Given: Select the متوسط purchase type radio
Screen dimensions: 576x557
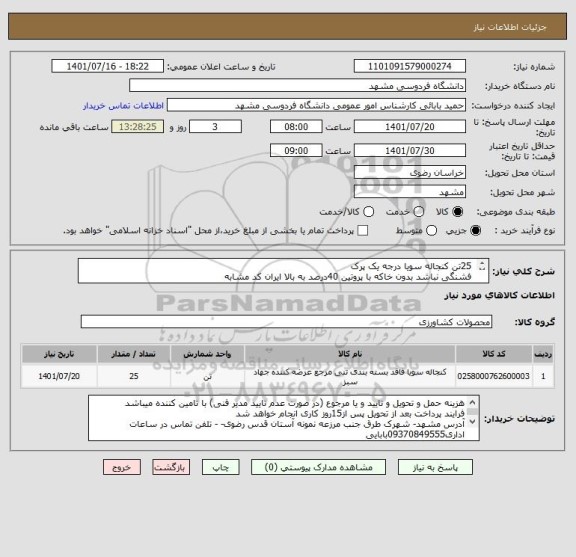Looking at the screenshot, I should click(x=431, y=230).
